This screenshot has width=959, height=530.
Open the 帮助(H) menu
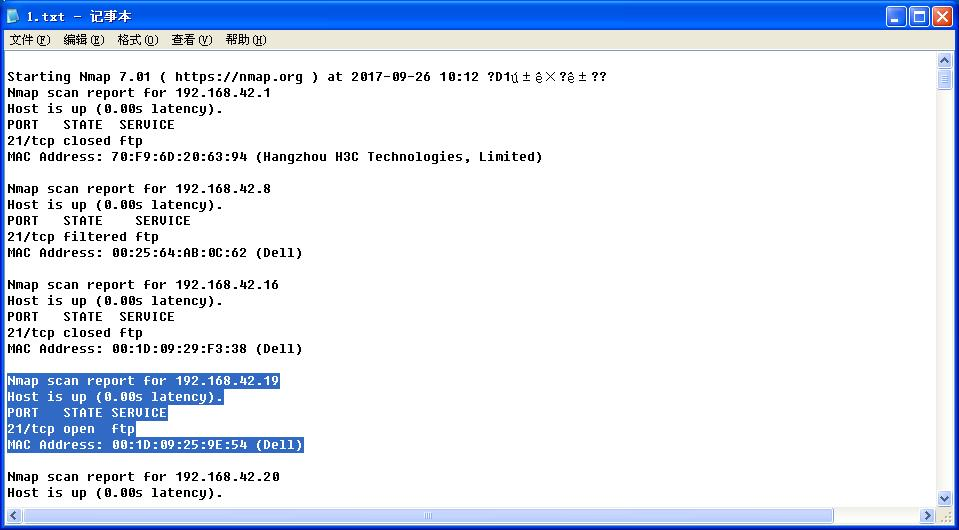tap(246, 40)
